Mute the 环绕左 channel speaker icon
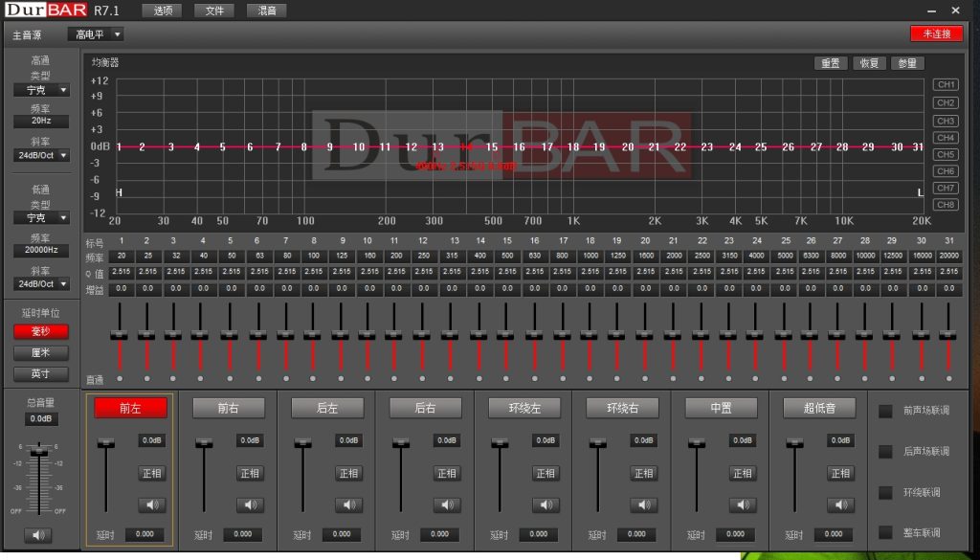The height and width of the screenshot is (560, 980). 546,504
